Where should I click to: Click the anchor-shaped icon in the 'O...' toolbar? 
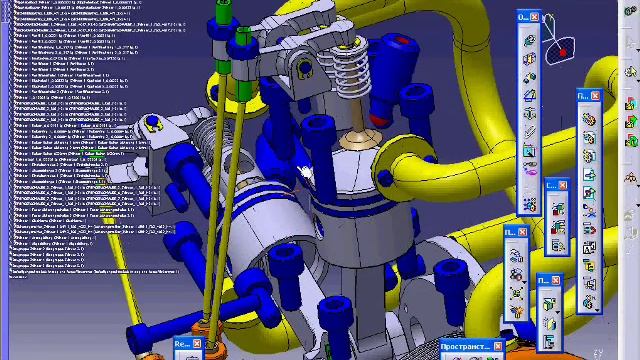pyautogui.click(x=529, y=114)
